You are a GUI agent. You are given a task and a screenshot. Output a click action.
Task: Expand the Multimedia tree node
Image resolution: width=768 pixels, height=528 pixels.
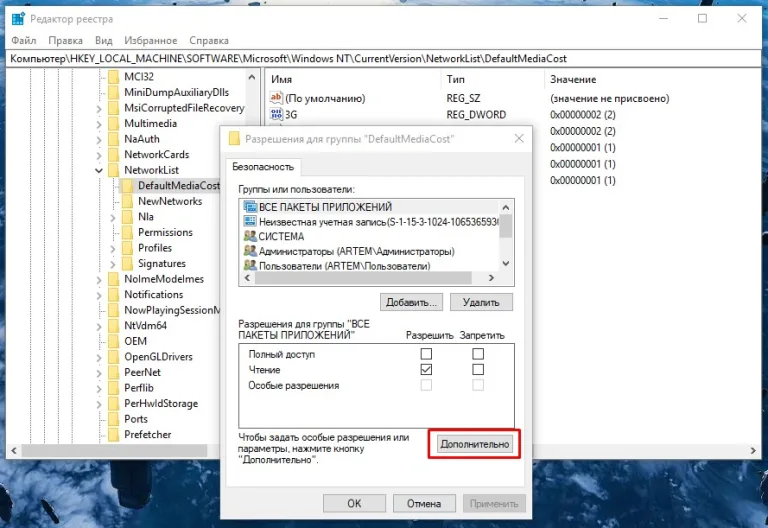coord(99,124)
